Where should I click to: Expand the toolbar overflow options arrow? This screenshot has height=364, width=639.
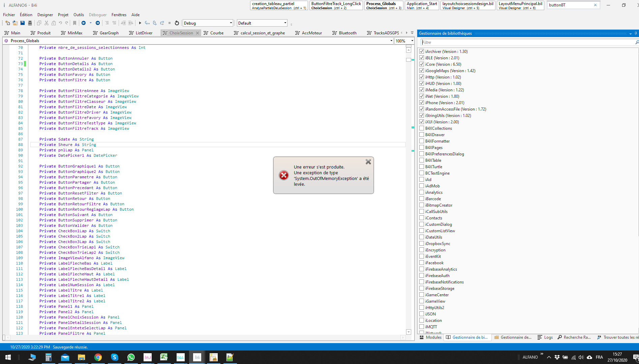[x=291, y=24]
